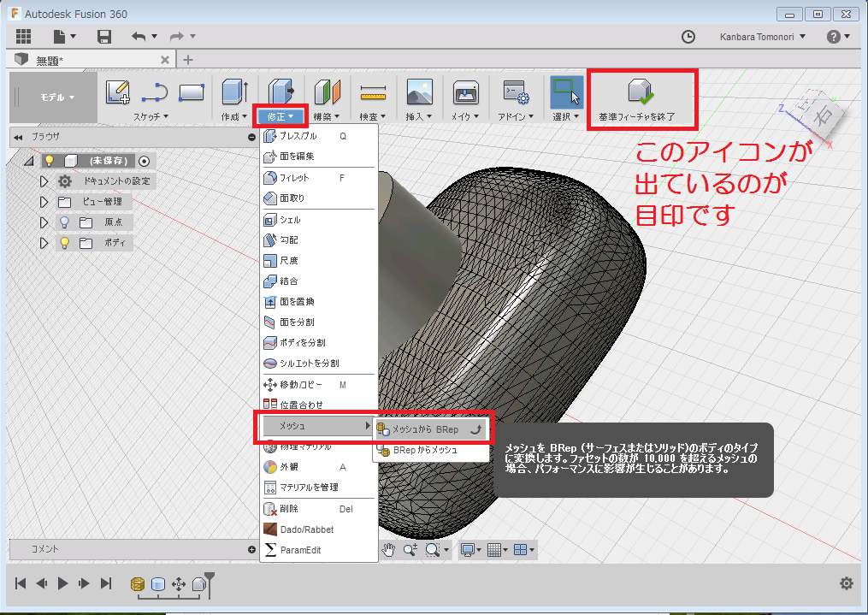
Task: Select base feature icon in timeline
Action: [198, 584]
